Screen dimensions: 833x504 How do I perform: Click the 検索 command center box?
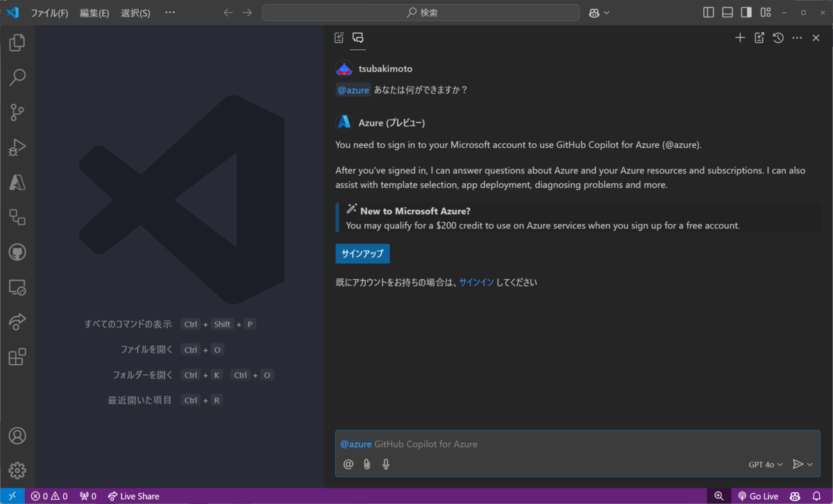point(421,12)
